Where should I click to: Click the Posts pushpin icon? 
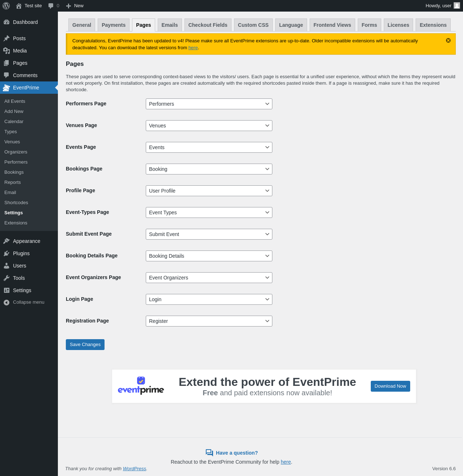7,38
